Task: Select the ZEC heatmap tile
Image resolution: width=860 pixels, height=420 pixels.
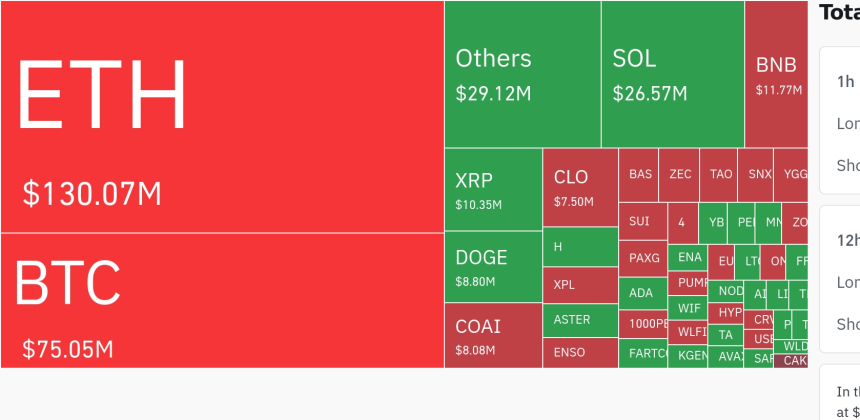Action: (x=680, y=174)
